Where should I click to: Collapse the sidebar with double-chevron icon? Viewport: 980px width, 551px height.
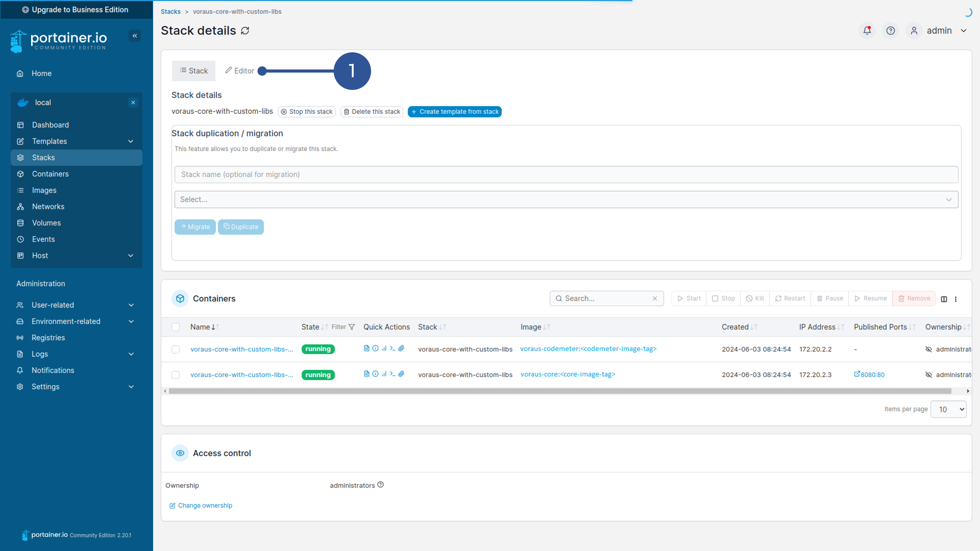[x=135, y=36]
